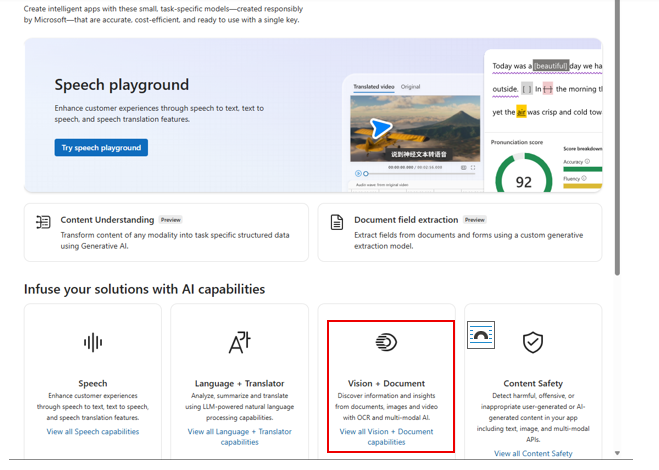Image resolution: width=659 pixels, height=470 pixels.
Task: Click the Infuse your solutions heading
Action: 144,289
